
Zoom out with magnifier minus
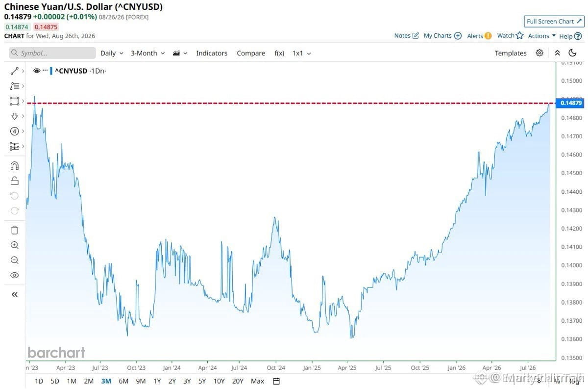tap(14, 260)
